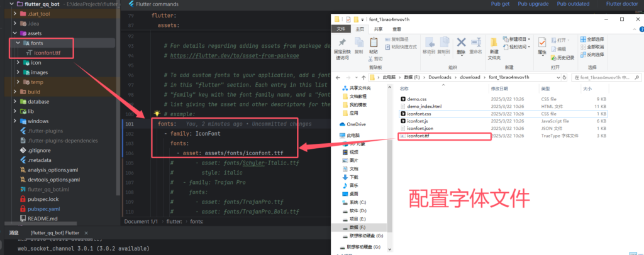Switch to the Explorer View tab
The width and height of the screenshot is (644, 255).
397,29
